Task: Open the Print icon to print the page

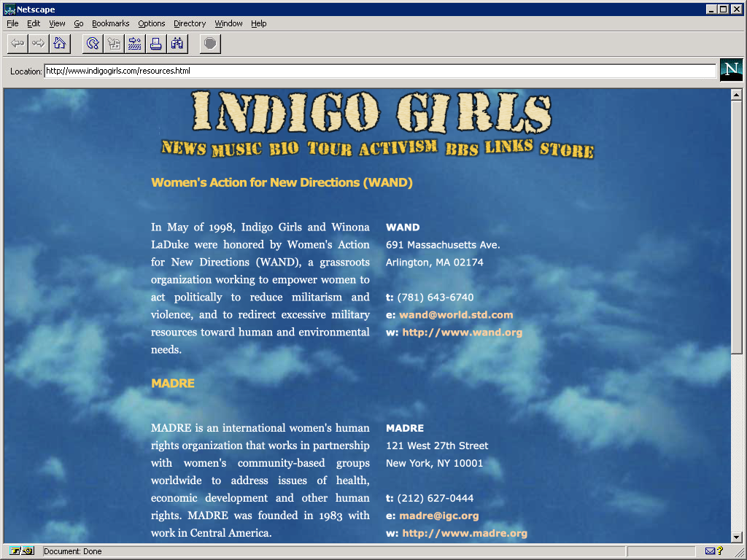Action: (x=155, y=44)
